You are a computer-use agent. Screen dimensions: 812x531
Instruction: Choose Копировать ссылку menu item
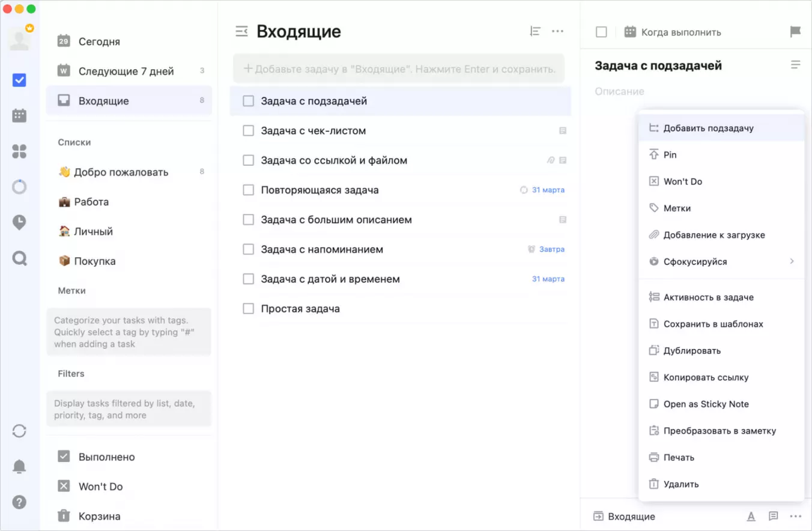tap(721, 377)
